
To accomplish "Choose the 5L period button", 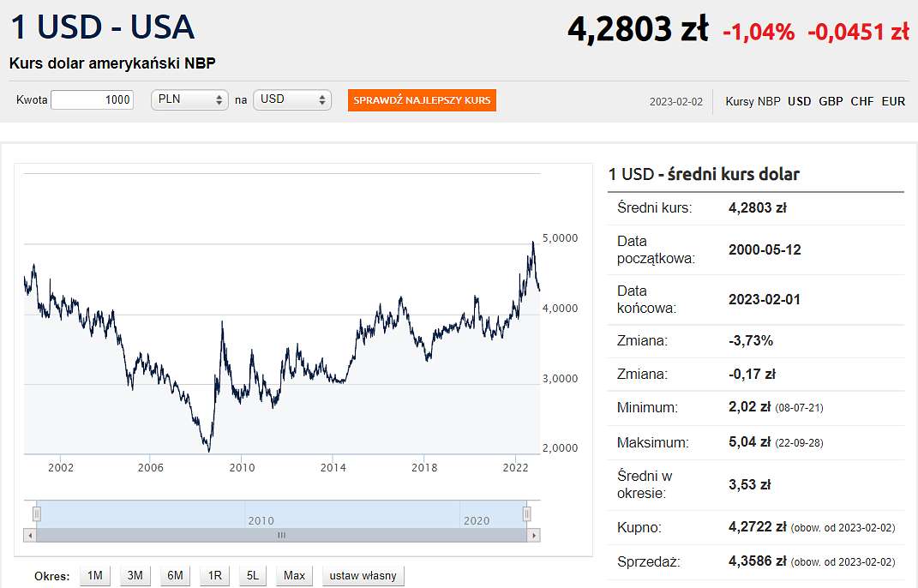I will tap(253, 576).
